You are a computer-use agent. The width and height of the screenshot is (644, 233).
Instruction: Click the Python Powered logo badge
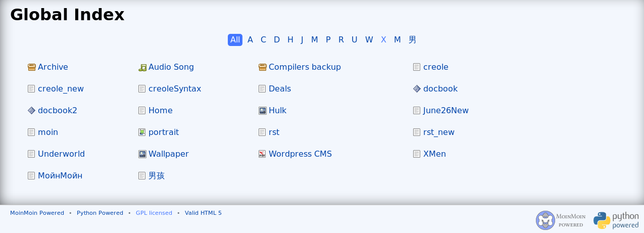coord(616,220)
